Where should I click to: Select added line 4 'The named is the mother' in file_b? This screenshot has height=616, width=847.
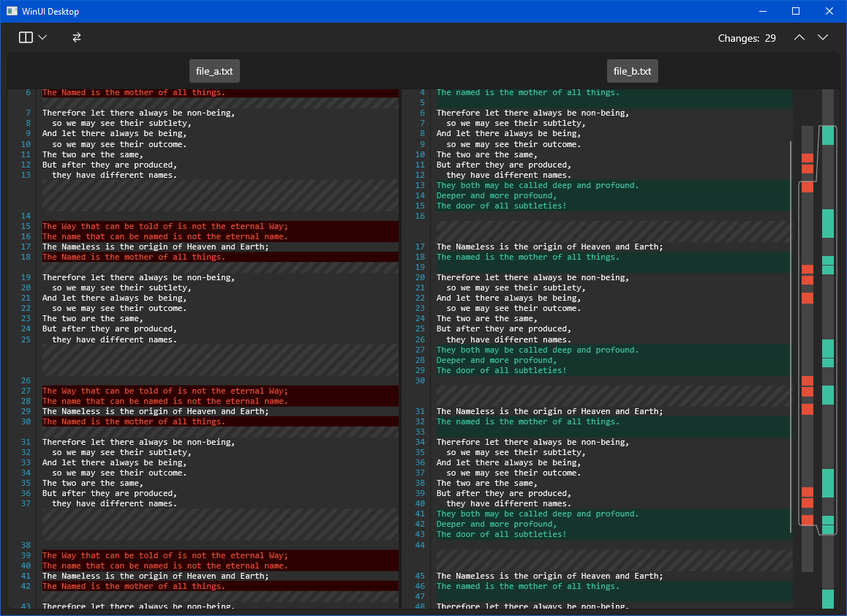tap(614, 92)
